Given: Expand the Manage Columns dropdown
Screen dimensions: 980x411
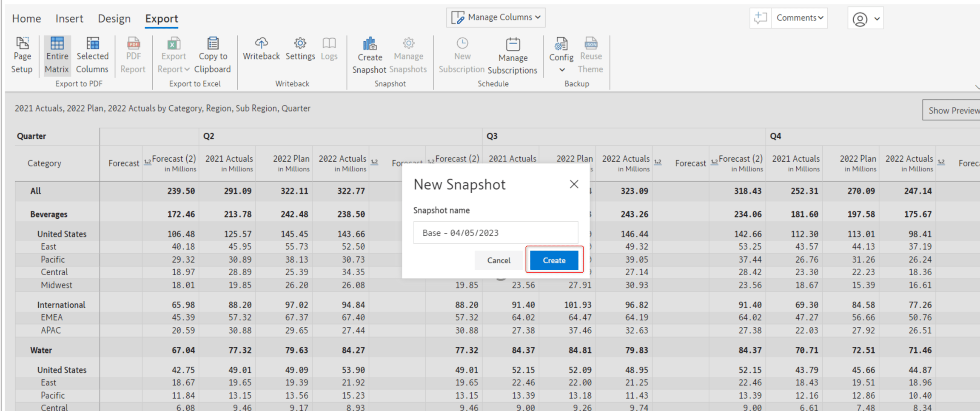Looking at the screenshot, I should pos(496,17).
